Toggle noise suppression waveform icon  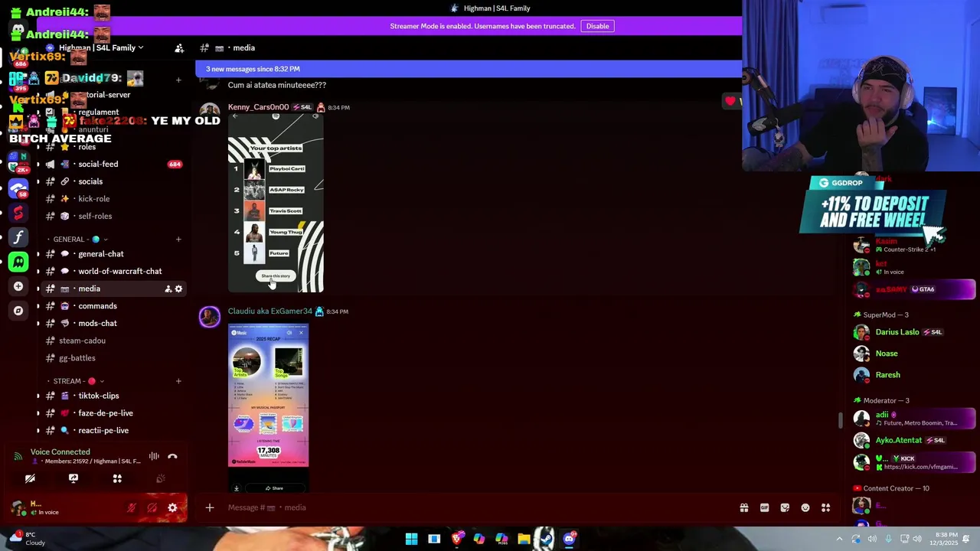pyautogui.click(x=154, y=456)
